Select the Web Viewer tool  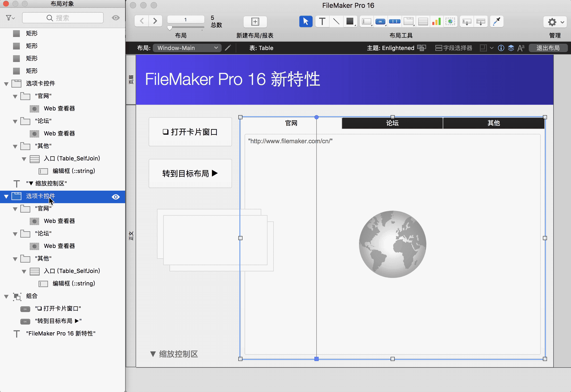(x=450, y=22)
